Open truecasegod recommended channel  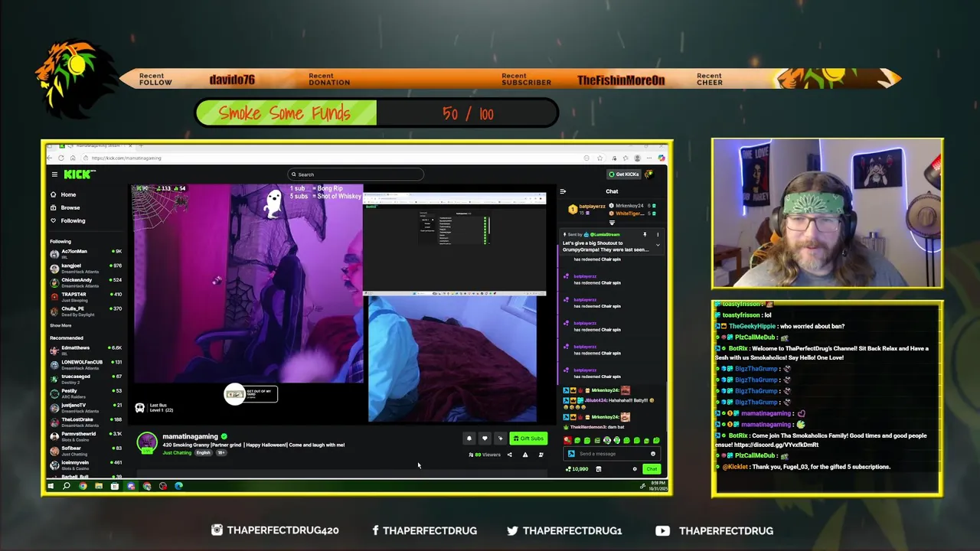(86, 379)
